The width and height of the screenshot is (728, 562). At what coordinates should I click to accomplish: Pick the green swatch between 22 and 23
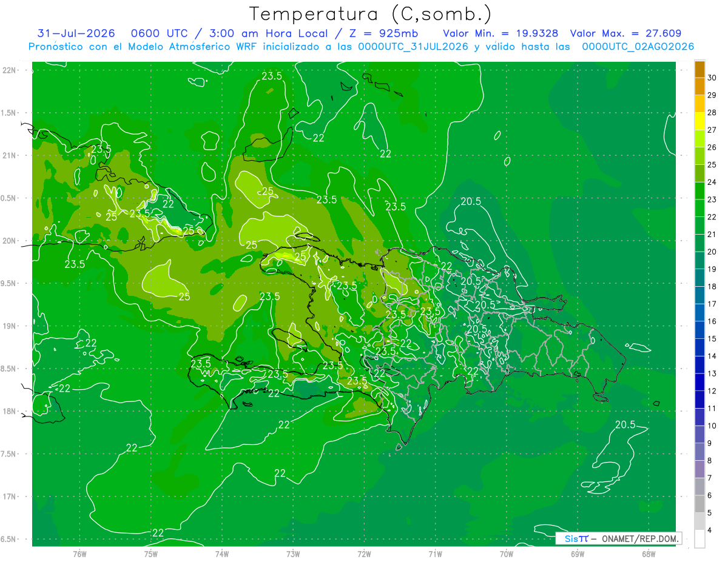coord(700,208)
